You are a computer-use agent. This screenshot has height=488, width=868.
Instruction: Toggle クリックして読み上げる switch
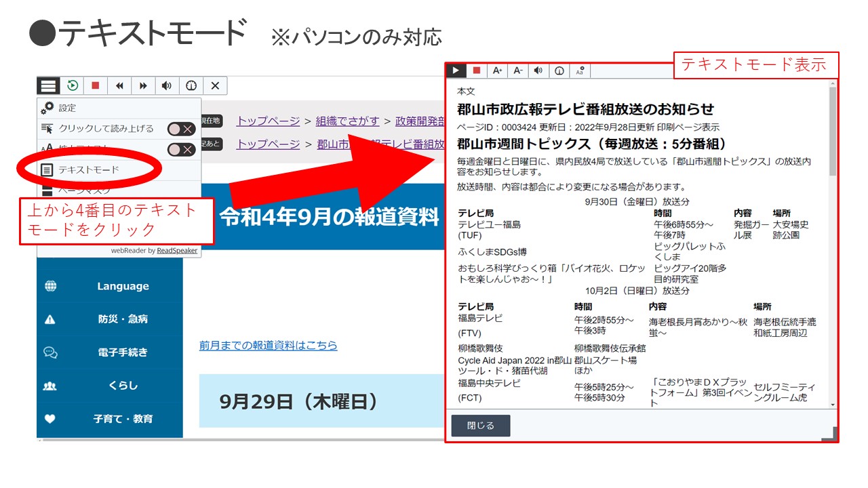tap(182, 129)
